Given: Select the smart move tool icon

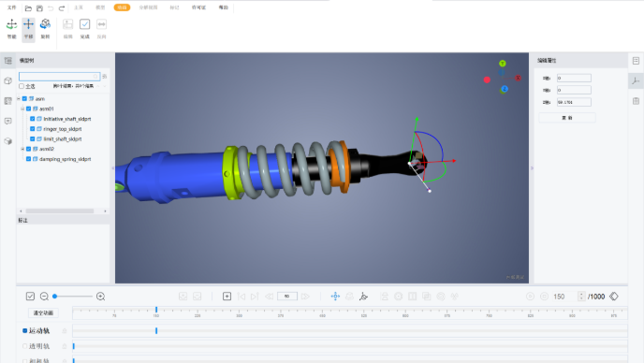Looking at the screenshot, I should 11,24.
